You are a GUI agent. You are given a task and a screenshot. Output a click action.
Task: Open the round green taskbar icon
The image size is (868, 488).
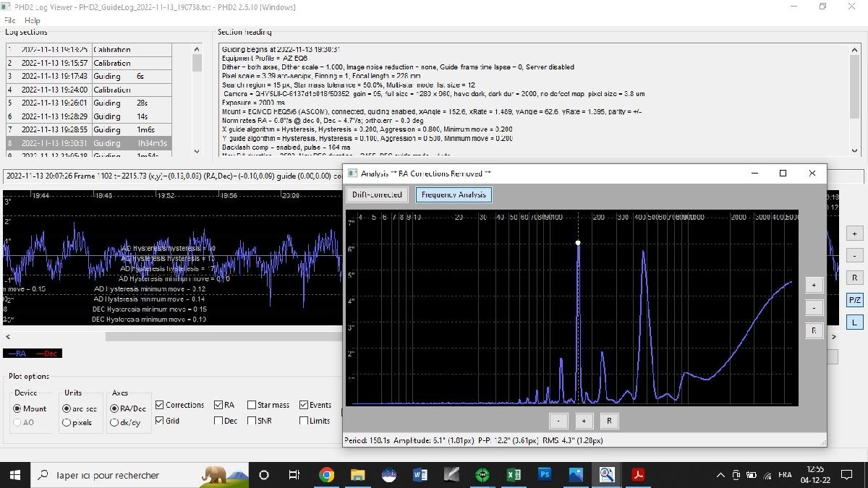point(482,475)
